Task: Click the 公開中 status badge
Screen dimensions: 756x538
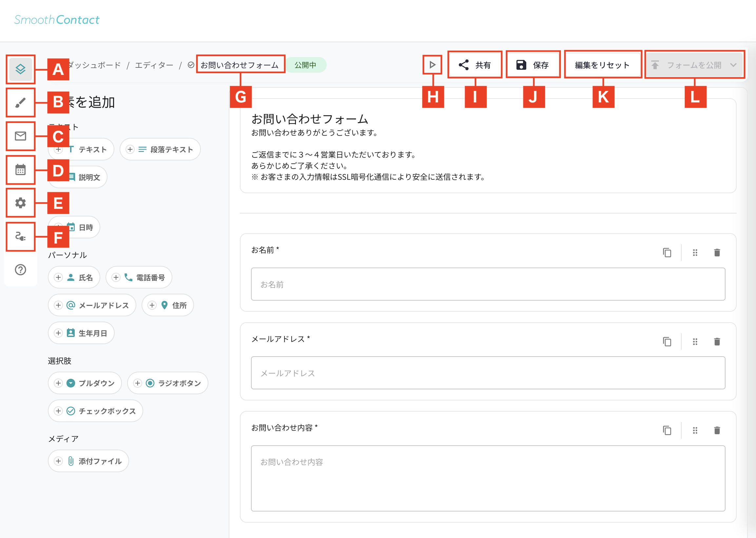Action: click(x=306, y=65)
